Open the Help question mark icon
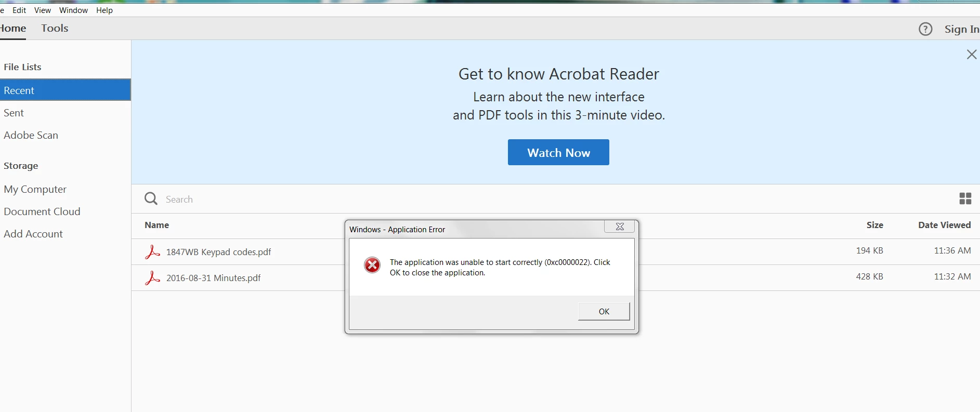 pos(925,29)
